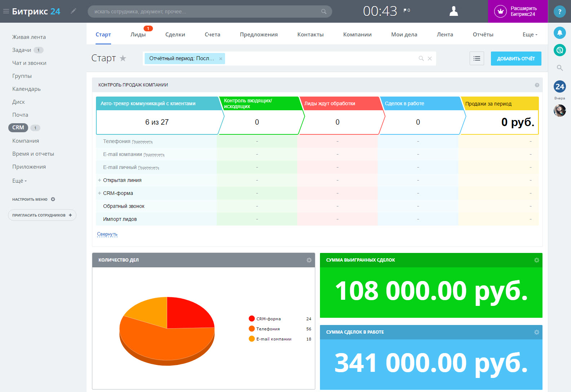The image size is (571, 392).
Task: Connect Телефония via Подключить link
Action: point(142,142)
